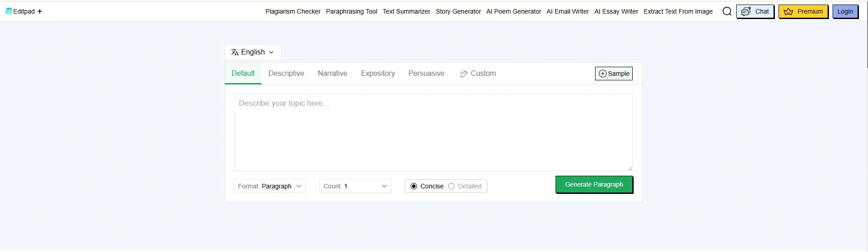Open the search magnifier icon
This screenshot has height=252, width=868.
pos(727,11)
